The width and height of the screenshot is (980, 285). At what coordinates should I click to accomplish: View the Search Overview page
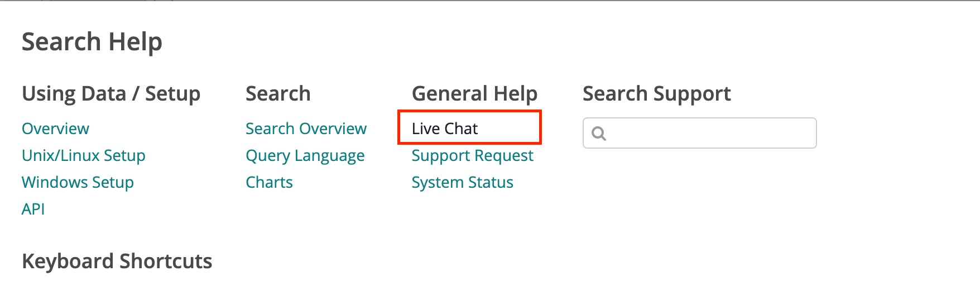306,129
